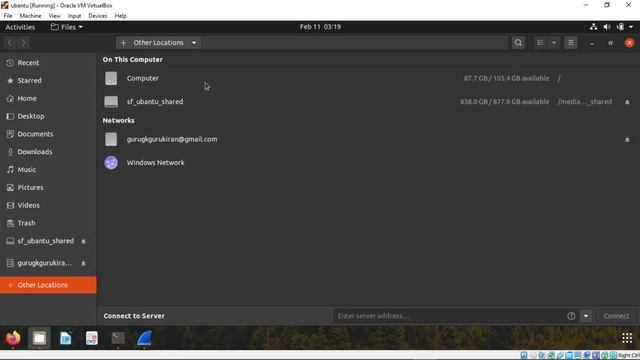Toggle list view in the toolbar
The height and width of the screenshot is (360, 640).
[540, 43]
